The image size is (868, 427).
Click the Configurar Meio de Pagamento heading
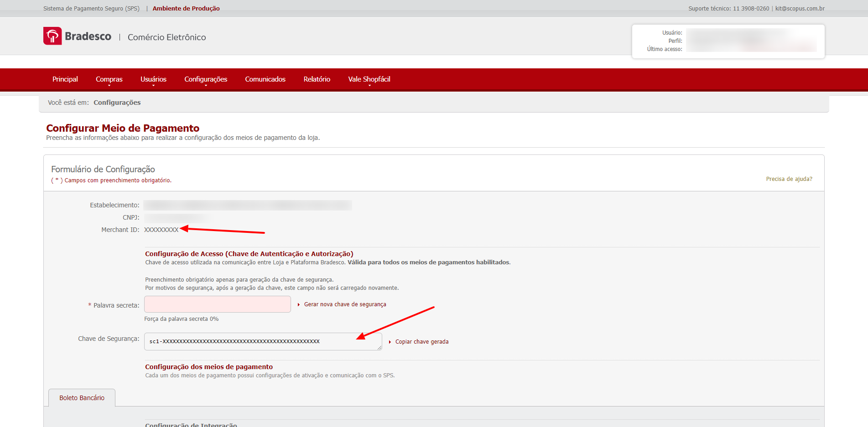click(123, 128)
